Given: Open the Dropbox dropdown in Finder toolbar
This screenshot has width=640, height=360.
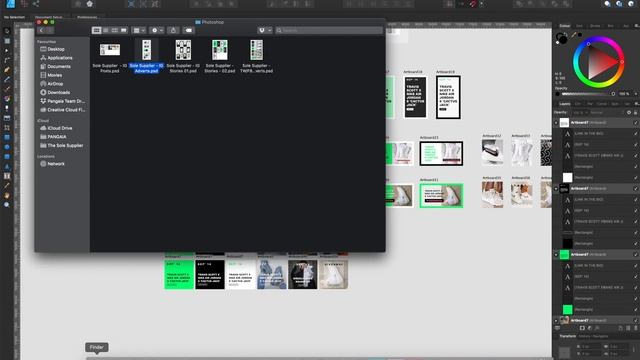Looking at the screenshot, I should (265, 30).
